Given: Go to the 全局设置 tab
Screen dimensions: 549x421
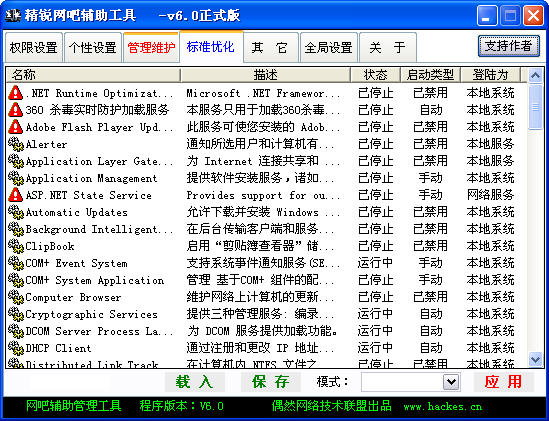Looking at the screenshot, I should pos(328,48).
